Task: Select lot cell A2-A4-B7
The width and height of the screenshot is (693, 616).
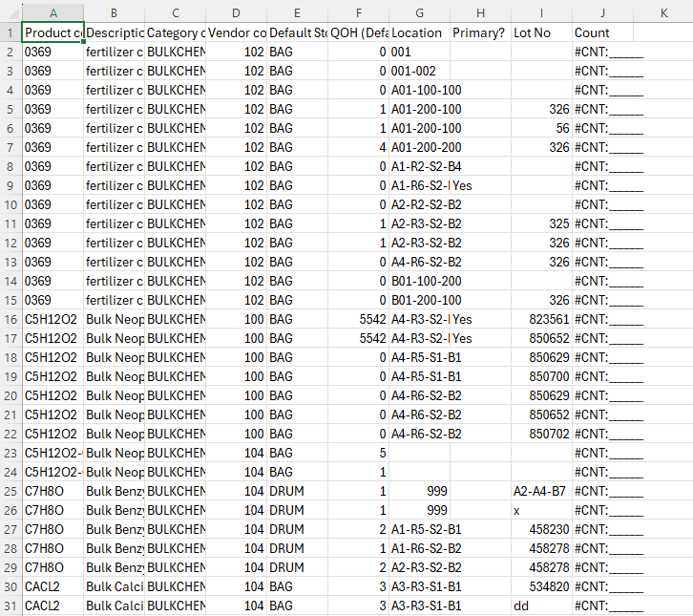Action: pos(541,491)
